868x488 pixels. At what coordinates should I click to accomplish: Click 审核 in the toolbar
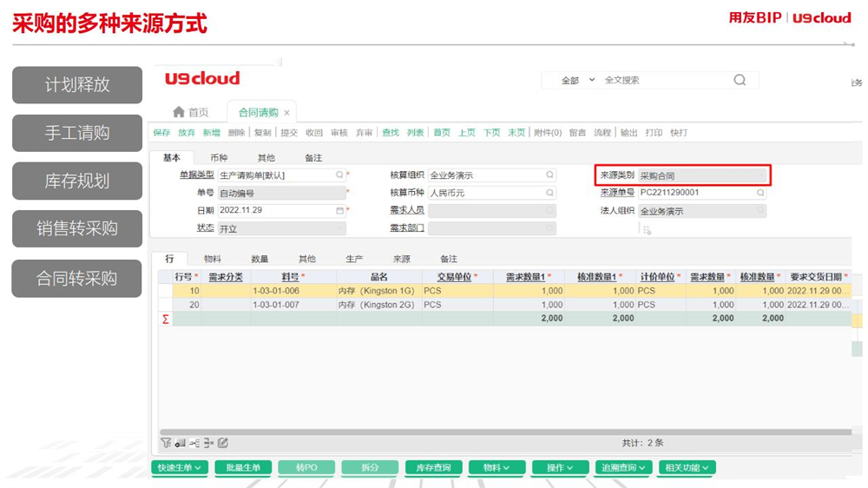click(339, 132)
